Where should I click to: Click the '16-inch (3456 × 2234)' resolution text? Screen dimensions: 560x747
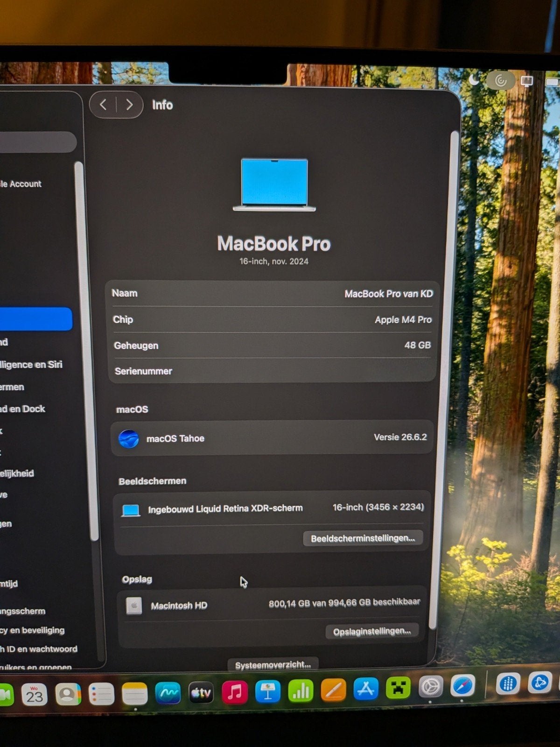point(378,507)
